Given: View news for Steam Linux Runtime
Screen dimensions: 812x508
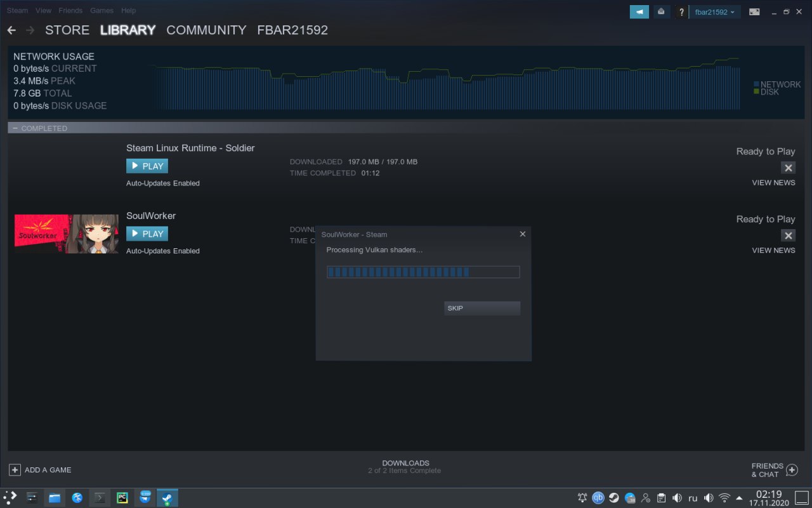Looking at the screenshot, I should click(x=773, y=183).
